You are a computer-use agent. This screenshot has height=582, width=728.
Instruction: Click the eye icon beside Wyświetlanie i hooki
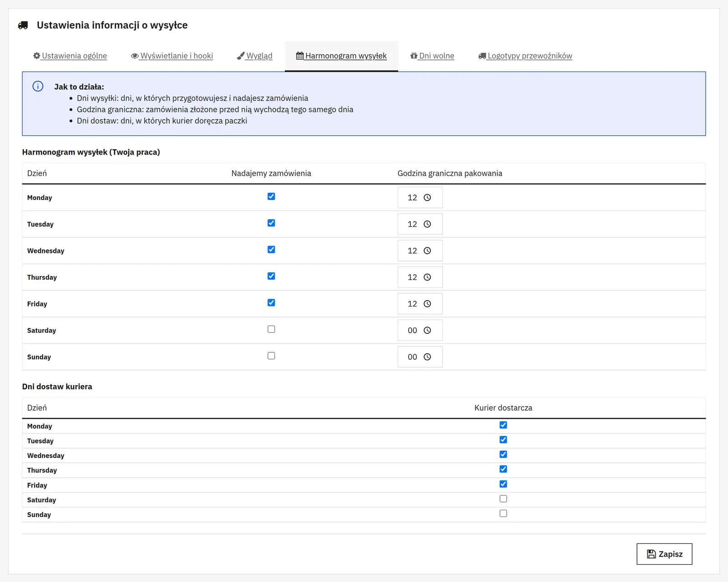click(x=135, y=56)
